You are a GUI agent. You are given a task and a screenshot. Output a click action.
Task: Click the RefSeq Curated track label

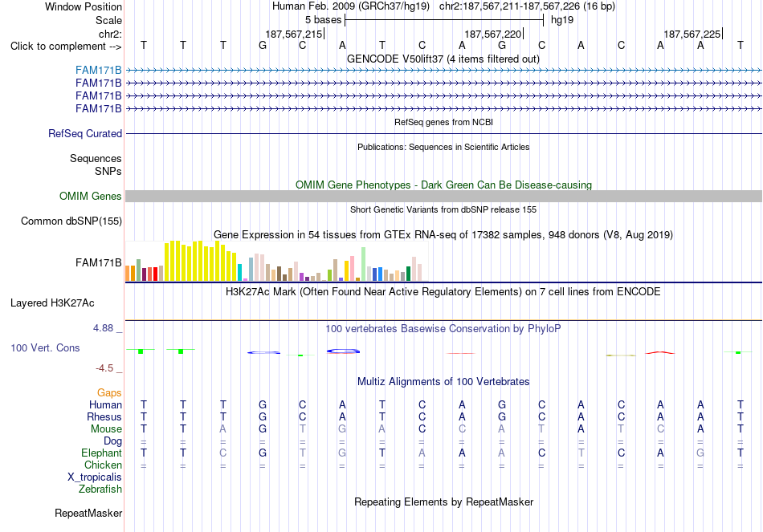pyautogui.click(x=85, y=134)
